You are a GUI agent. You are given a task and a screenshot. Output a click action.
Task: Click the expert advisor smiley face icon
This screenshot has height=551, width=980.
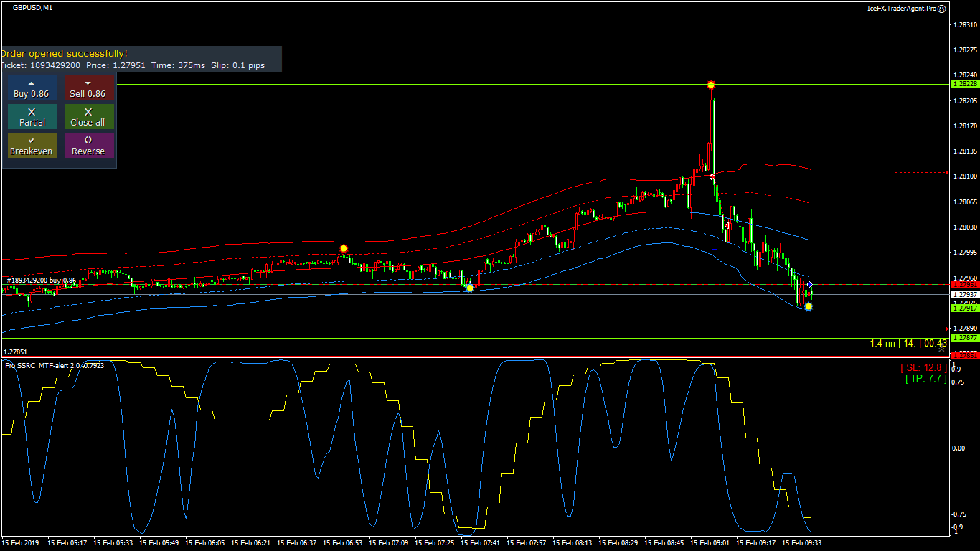(942, 8)
